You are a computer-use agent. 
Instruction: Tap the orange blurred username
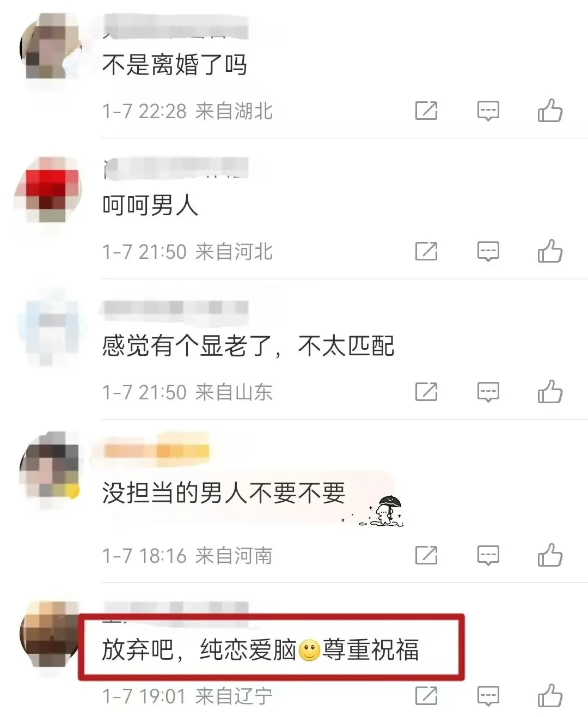tap(156, 451)
